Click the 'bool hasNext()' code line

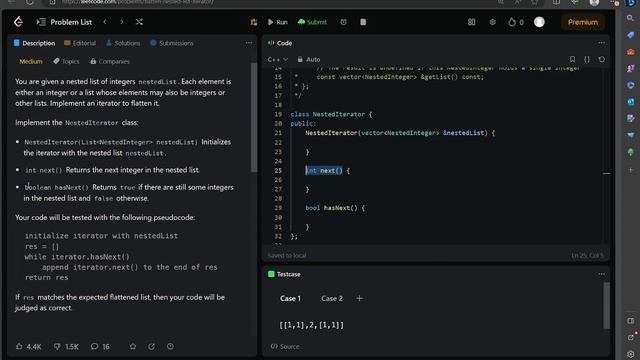pos(335,208)
